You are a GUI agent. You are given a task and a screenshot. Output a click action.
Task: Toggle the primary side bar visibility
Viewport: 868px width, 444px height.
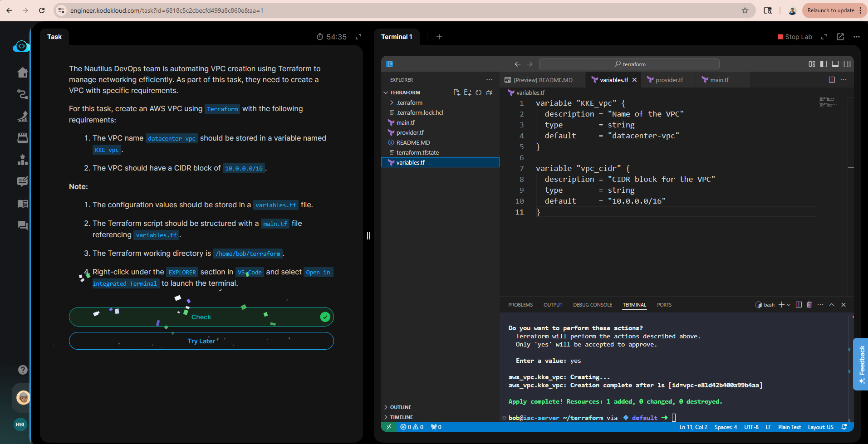[824, 64]
